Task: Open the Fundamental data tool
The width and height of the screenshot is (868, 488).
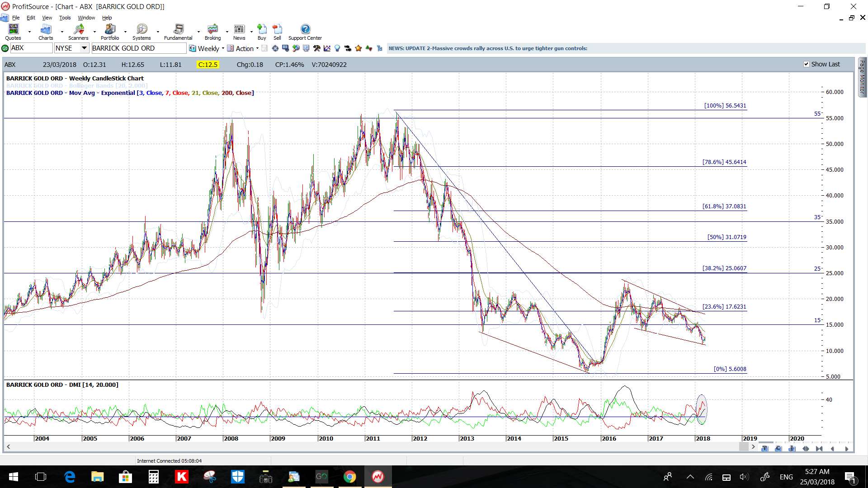Action: click(x=178, y=32)
